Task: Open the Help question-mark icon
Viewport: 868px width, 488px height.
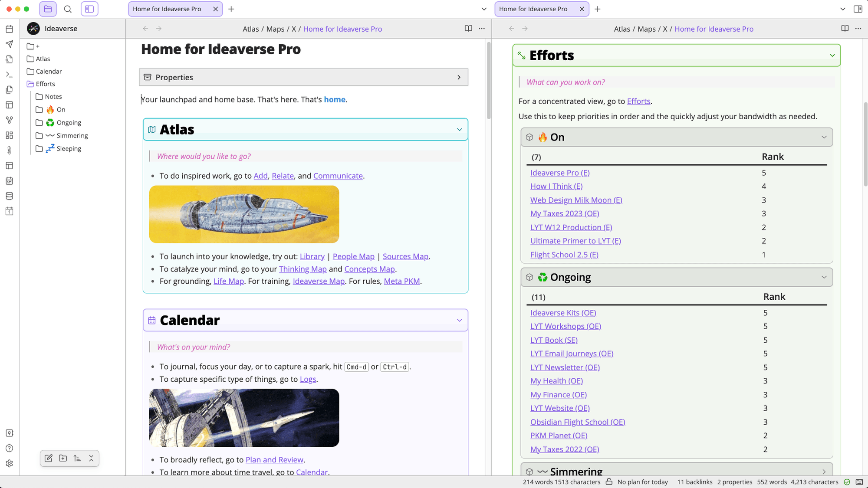Action: tap(10, 448)
